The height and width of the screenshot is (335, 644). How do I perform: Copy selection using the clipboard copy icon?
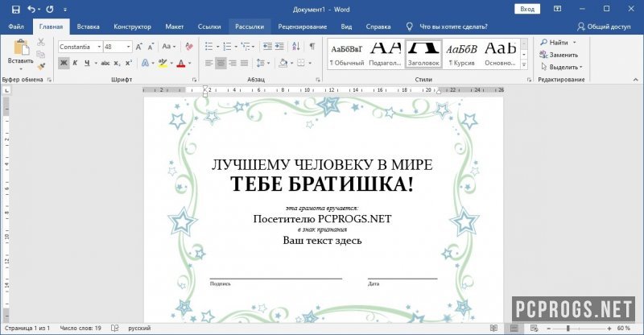click(x=41, y=54)
